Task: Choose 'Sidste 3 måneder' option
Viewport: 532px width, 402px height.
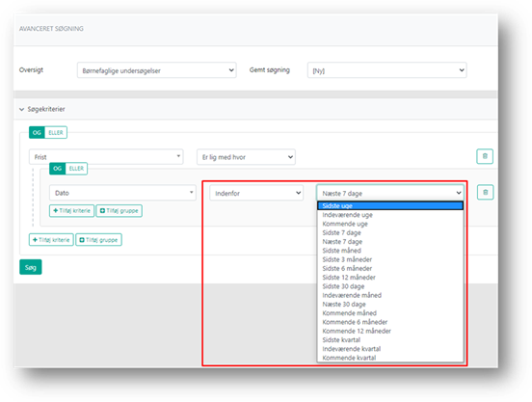Action: pos(390,259)
